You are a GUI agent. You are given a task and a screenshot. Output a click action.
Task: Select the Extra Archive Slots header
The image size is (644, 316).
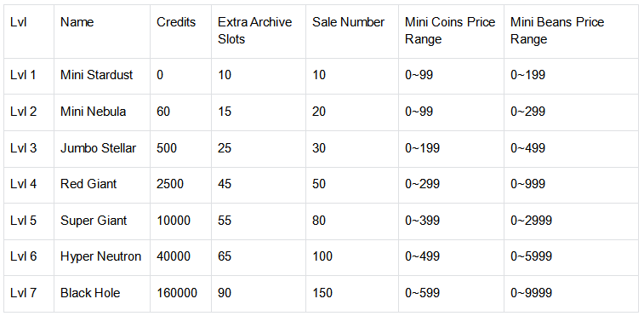tap(254, 31)
